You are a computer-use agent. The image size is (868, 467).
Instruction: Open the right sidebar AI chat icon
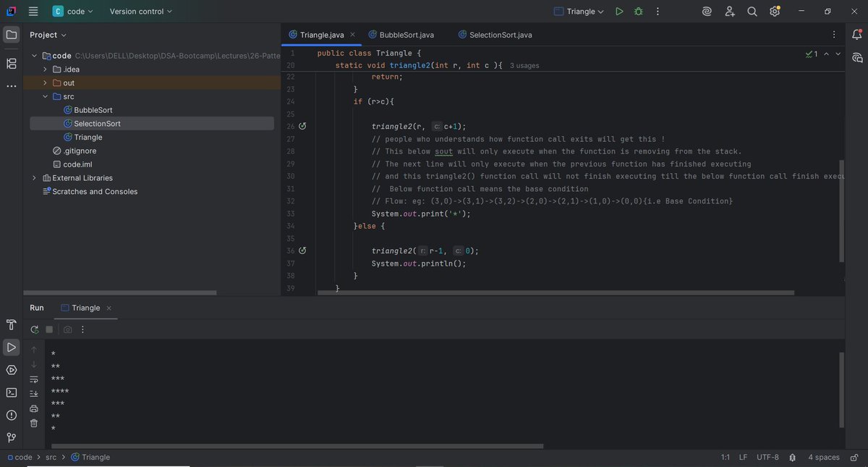(x=857, y=58)
